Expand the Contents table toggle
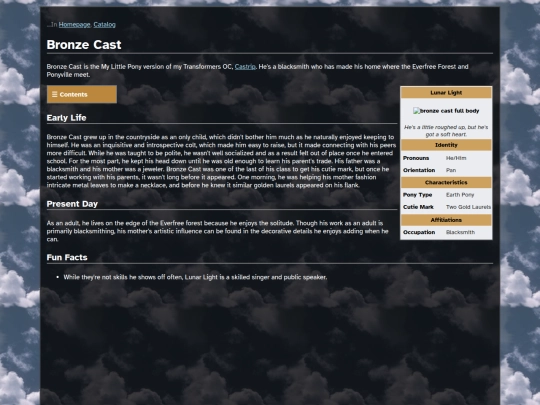The width and height of the screenshot is (540, 405). point(82,94)
